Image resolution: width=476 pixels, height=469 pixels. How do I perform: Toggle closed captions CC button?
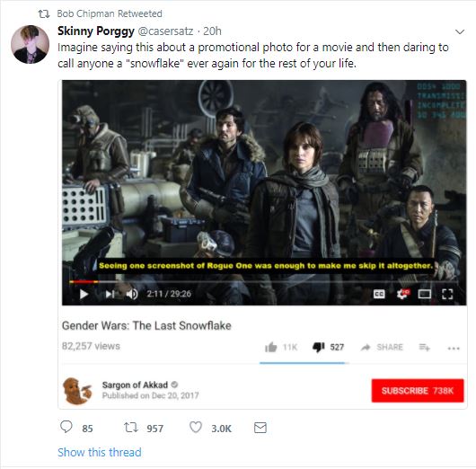[x=379, y=294]
